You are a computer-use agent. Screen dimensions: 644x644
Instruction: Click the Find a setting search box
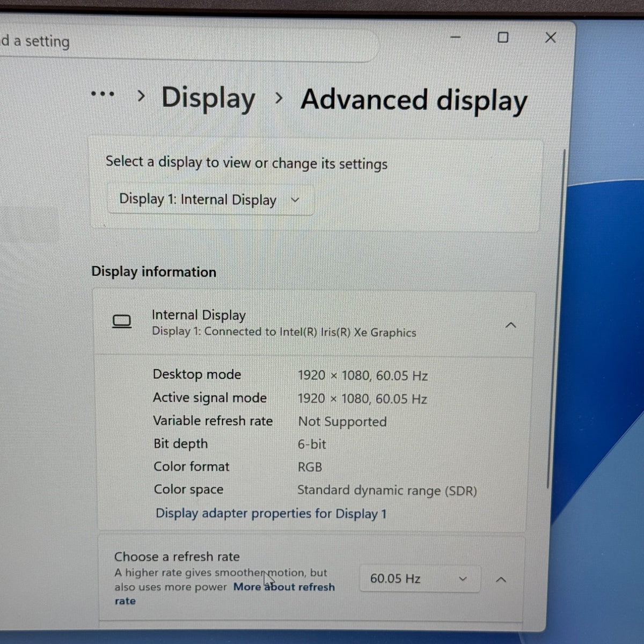click(x=188, y=42)
